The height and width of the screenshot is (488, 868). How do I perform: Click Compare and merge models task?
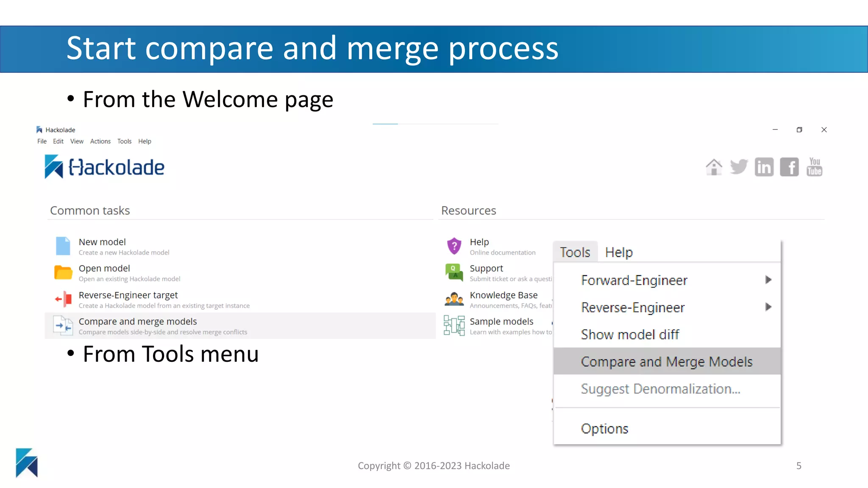click(240, 326)
